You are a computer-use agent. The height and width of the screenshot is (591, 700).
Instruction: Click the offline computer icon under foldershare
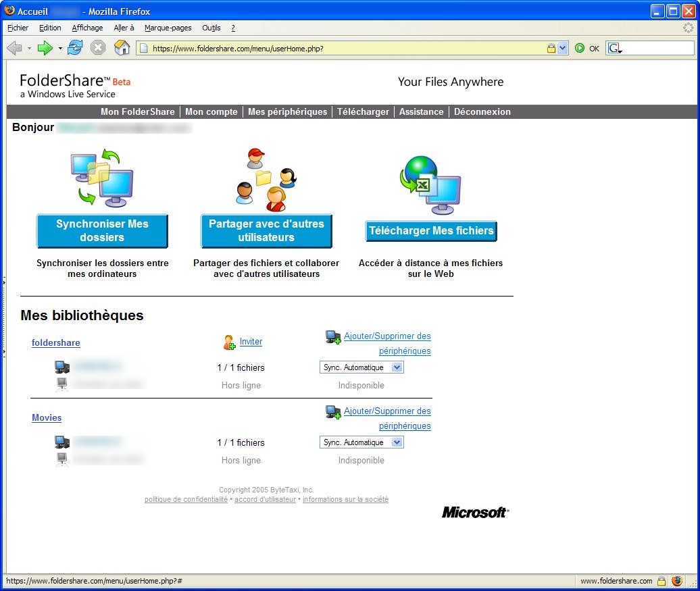pyautogui.click(x=62, y=384)
